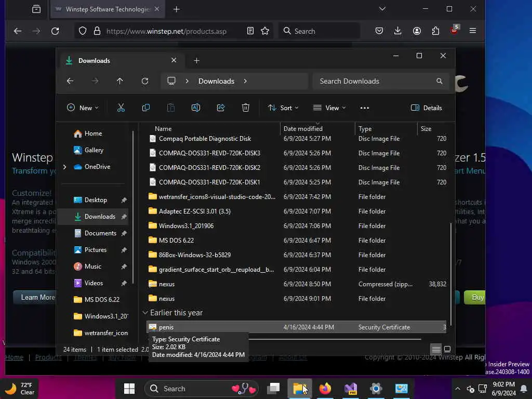The image size is (532, 399).
Task: Unpin Desktop from Quick access pin
Action: pos(124,200)
